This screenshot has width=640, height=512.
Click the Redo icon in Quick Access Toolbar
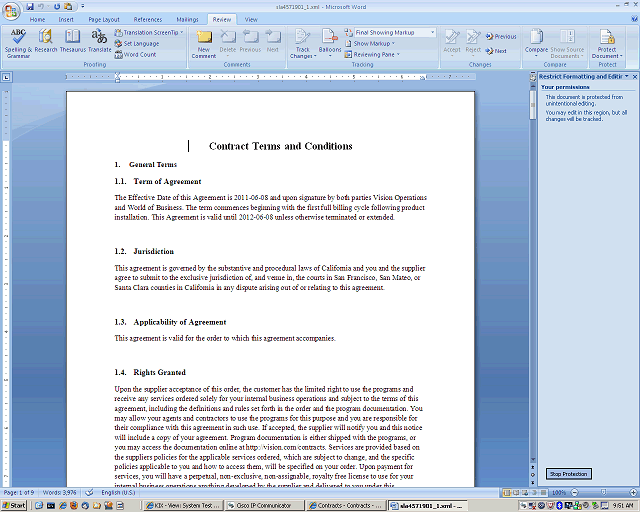coord(57,7)
